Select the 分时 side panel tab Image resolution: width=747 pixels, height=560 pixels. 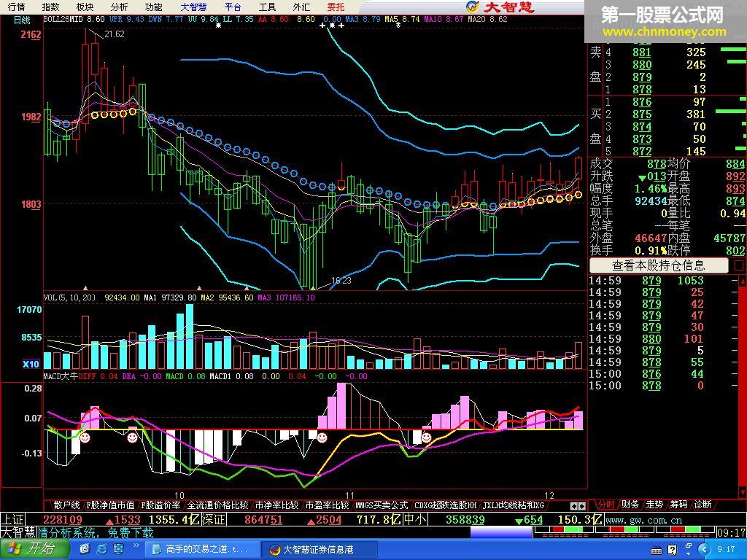tap(605, 505)
